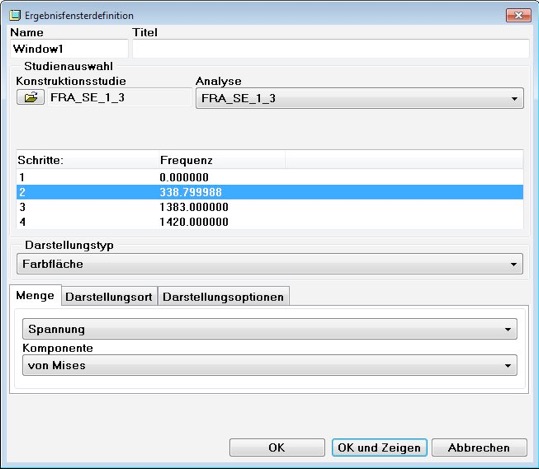Click the Ergebnisfensterdefinition title bar icon

pyautogui.click(x=14, y=15)
